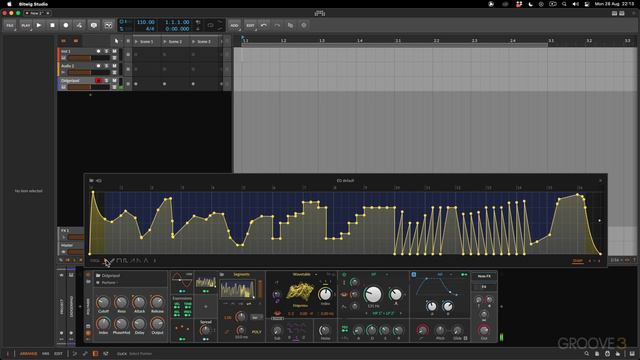Open the FX slot in Polymer
Image resolution: width=640 pixels, height=360 pixels.
tap(484, 287)
